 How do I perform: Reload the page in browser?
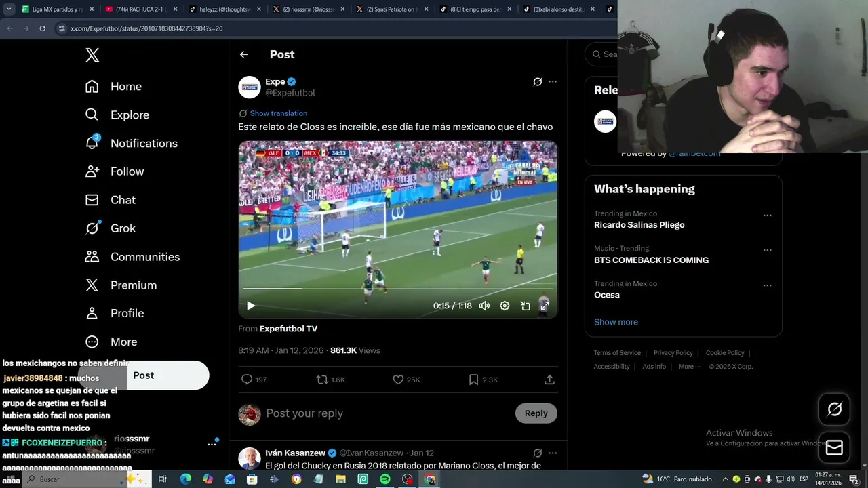(42, 28)
